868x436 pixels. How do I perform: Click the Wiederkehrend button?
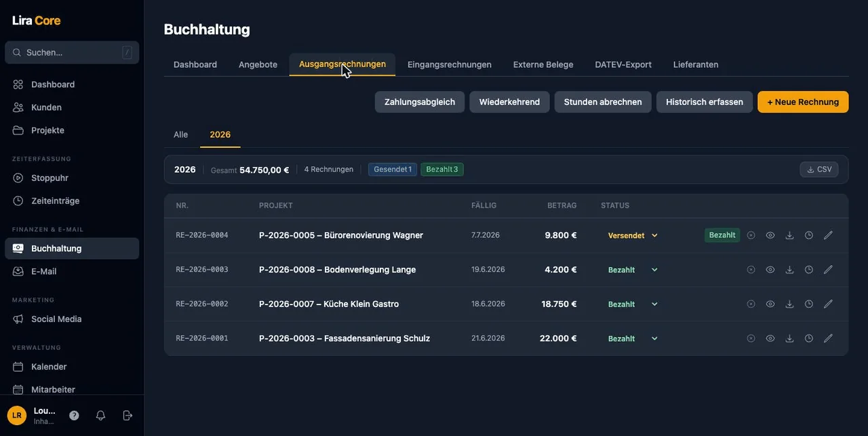coord(509,102)
